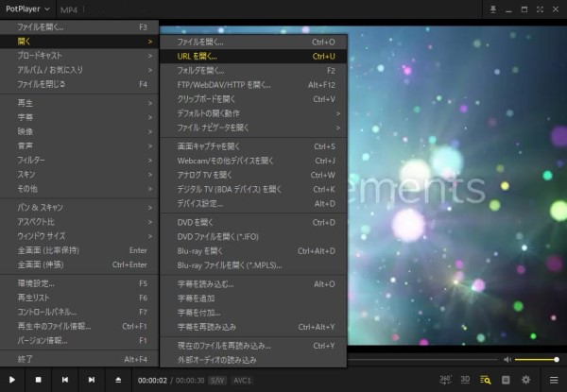This screenshot has height=392, width=567.
Task: Select URL を開く... menu item
Action: [x=253, y=57]
